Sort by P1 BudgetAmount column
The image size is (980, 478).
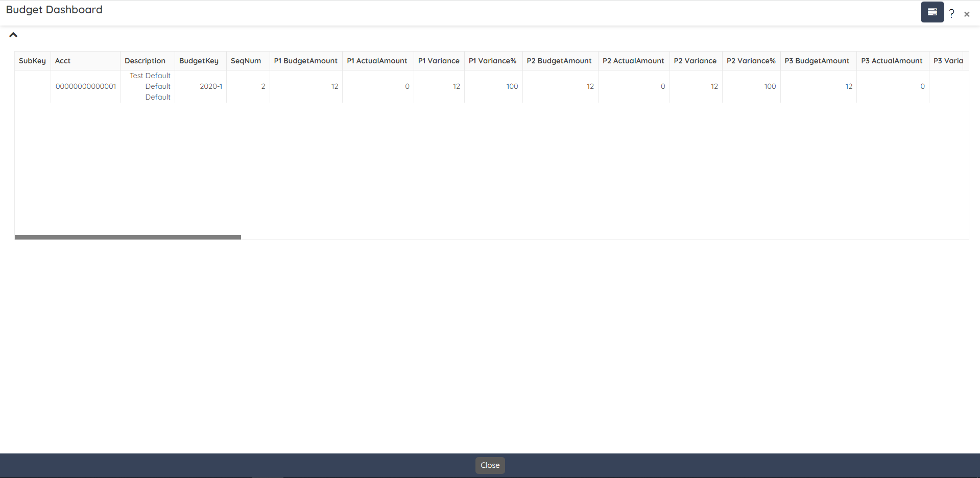[305, 61]
